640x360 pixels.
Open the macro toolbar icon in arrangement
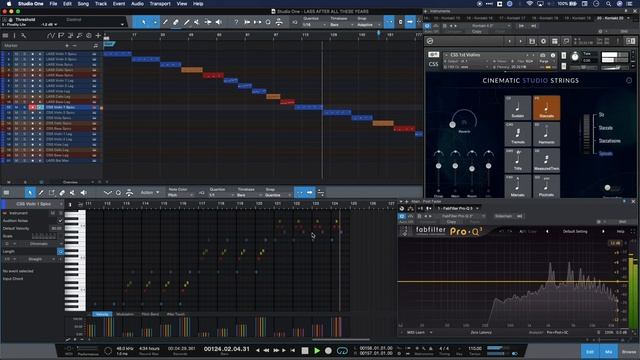[279, 22]
